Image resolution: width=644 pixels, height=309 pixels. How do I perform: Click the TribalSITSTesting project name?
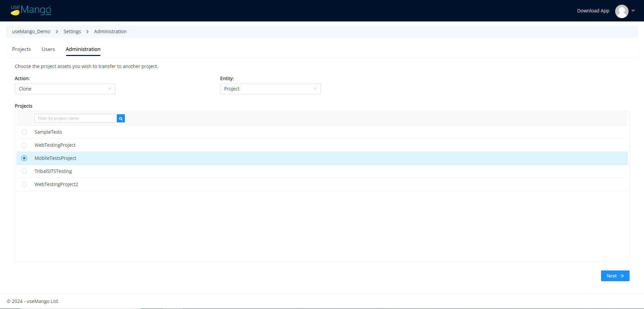[x=53, y=171]
